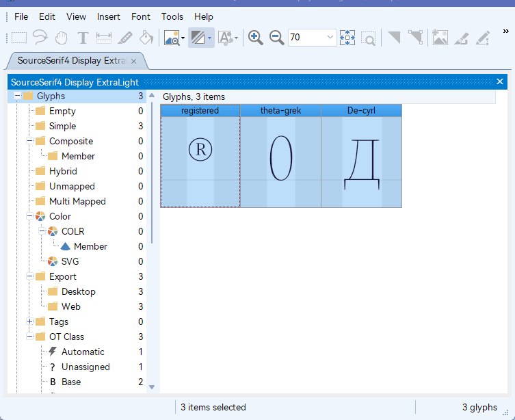Open the Tools menu
Screen dimensions: 515x420
[x=172, y=16]
